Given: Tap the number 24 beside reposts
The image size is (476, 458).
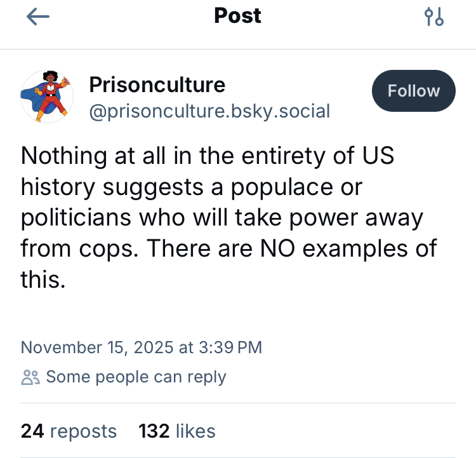Looking at the screenshot, I should click(32, 431).
